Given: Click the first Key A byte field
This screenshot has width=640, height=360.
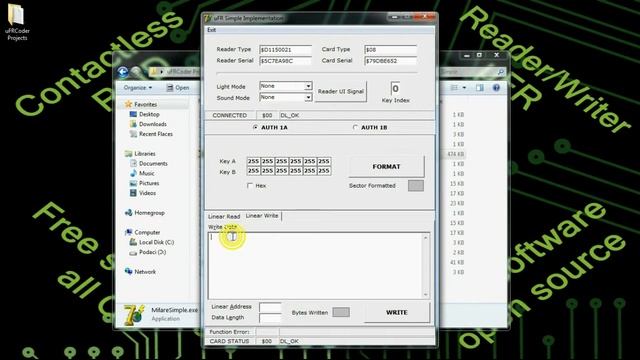Looking at the screenshot, I should [253, 161].
